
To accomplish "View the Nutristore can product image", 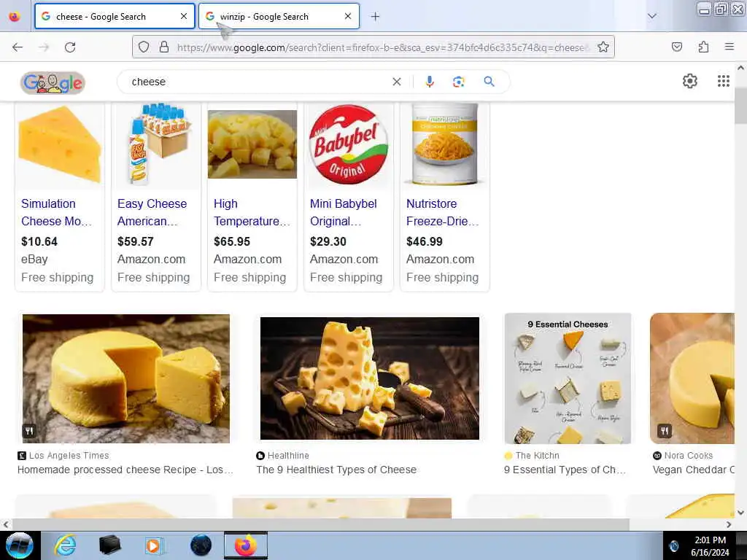I will 444,144.
